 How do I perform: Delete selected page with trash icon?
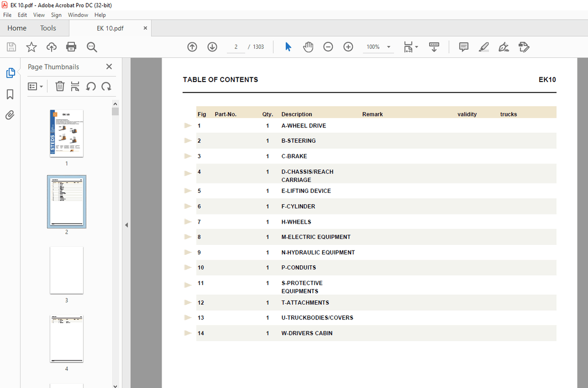[x=60, y=86]
